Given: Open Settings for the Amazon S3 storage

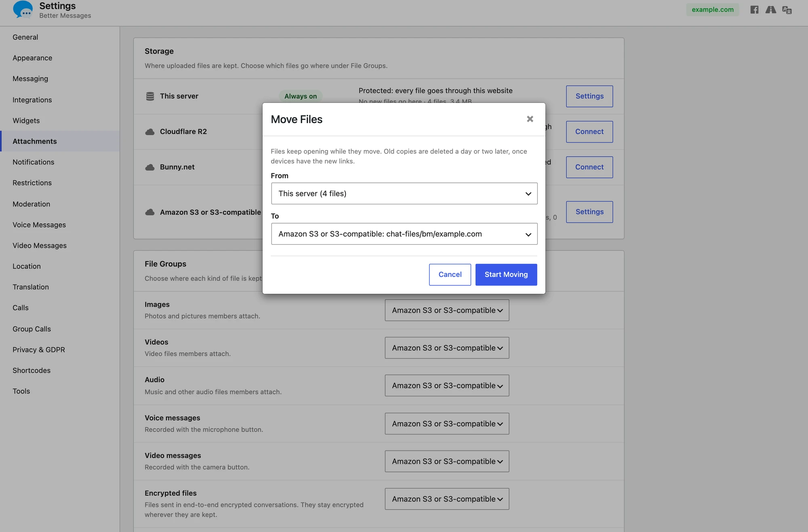Looking at the screenshot, I should (589, 212).
